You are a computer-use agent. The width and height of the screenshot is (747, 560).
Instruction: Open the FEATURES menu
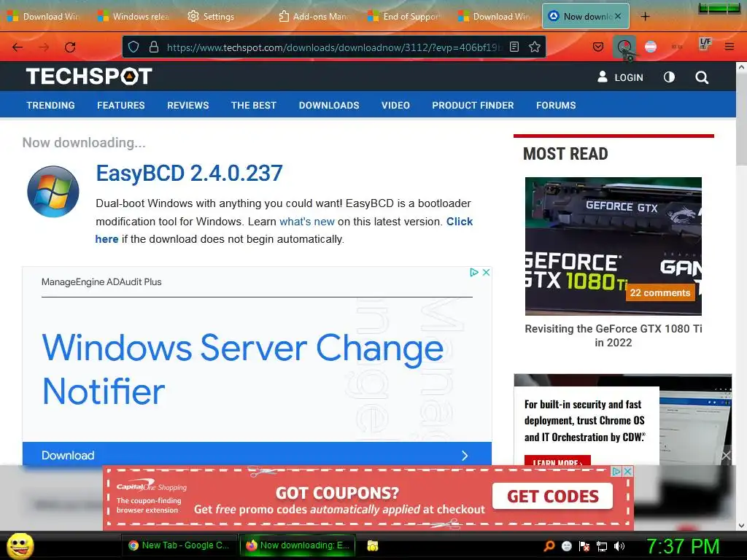121,105
